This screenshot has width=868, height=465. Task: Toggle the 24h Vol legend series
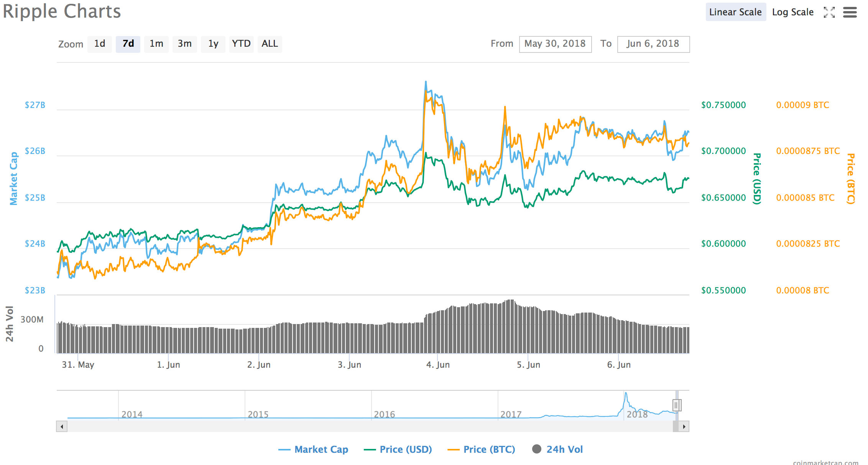(x=557, y=449)
